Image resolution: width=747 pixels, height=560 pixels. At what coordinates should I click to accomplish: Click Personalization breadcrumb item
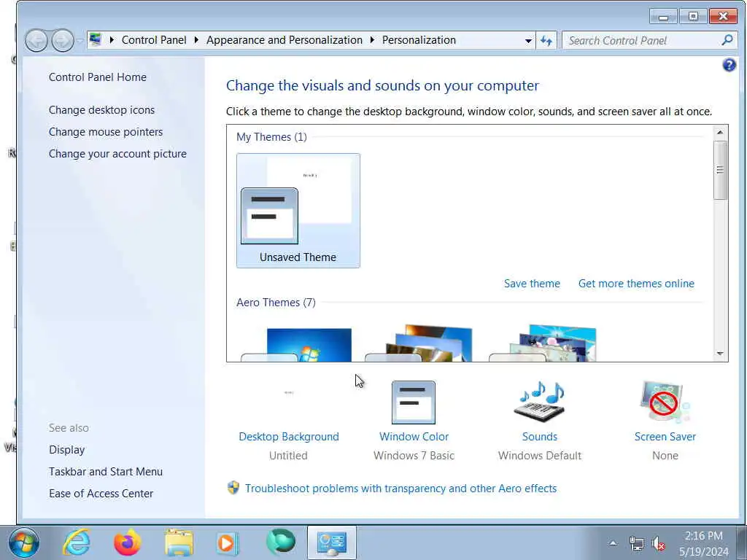click(x=419, y=40)
